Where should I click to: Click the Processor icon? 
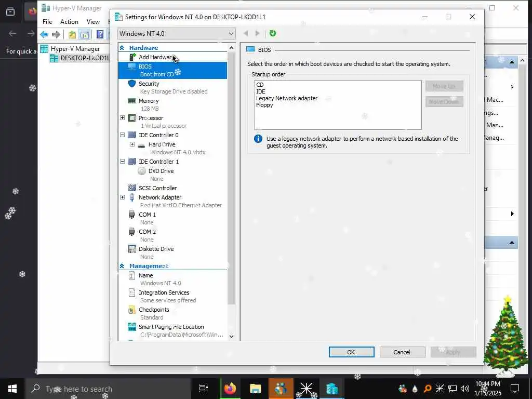click(132, 118)
